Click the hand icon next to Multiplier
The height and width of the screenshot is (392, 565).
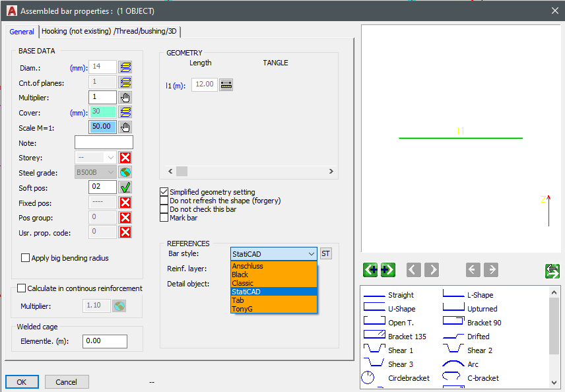pos(125,97)
